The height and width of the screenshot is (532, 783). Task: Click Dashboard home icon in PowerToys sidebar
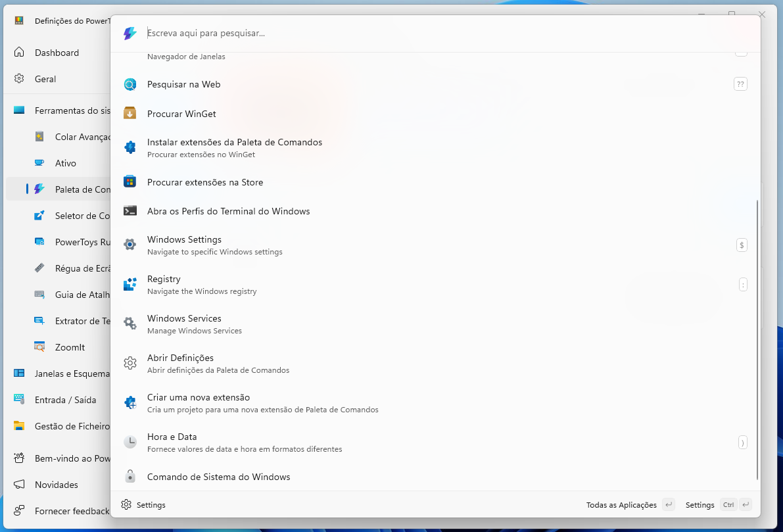[x=19, y=53]
